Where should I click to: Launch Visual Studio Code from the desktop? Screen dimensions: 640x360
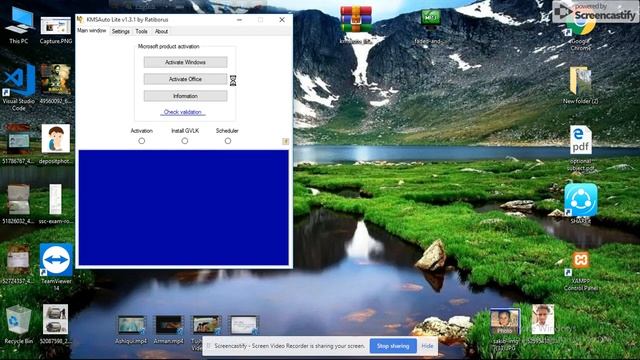tap(19, 87)
